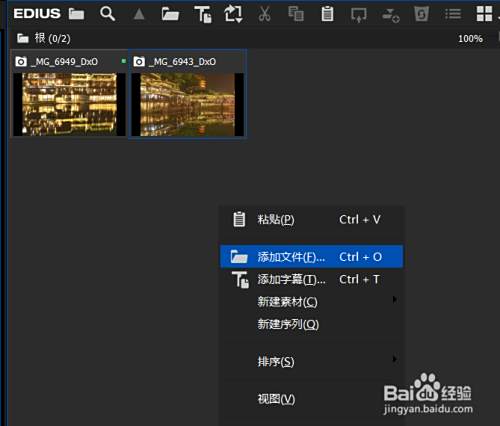Click the 根 (0/2) folder label
The height and width of the screenshot is (426, 500).
pos(53,39)
